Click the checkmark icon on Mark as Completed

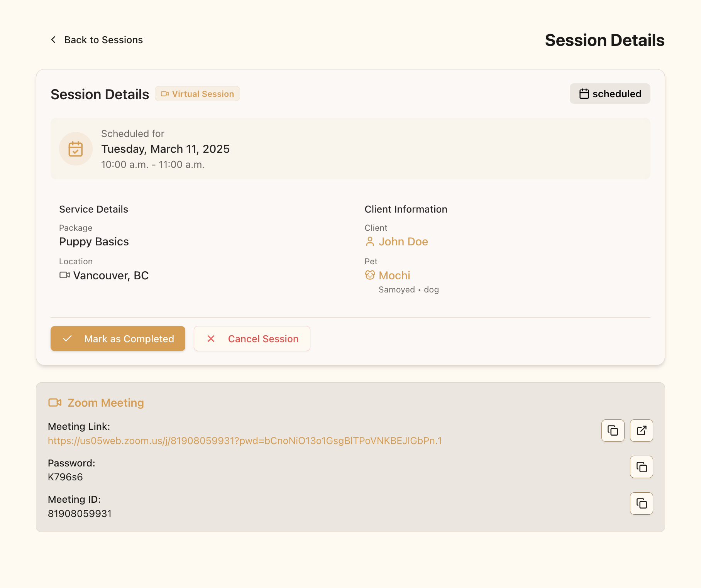pyautogui.click(x=68, y=339)
